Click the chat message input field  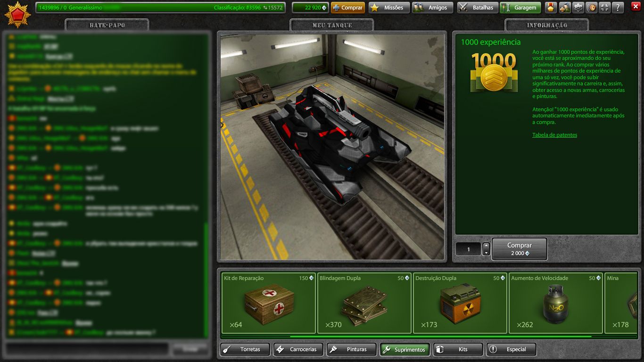click(87, 349)
